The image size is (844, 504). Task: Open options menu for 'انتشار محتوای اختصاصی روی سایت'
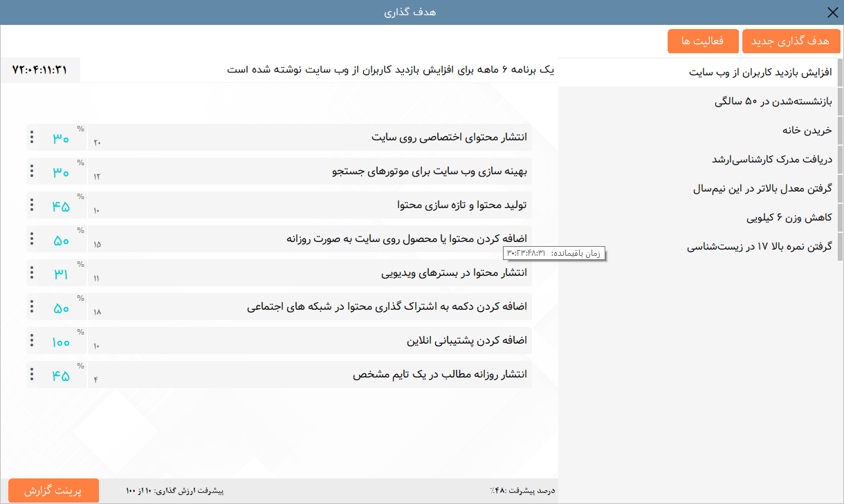pyautogui.click(x=32, y=137)
